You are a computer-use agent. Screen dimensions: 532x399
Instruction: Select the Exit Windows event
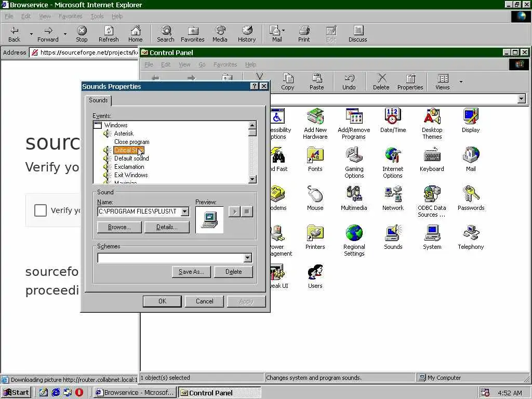pos(130,175)
